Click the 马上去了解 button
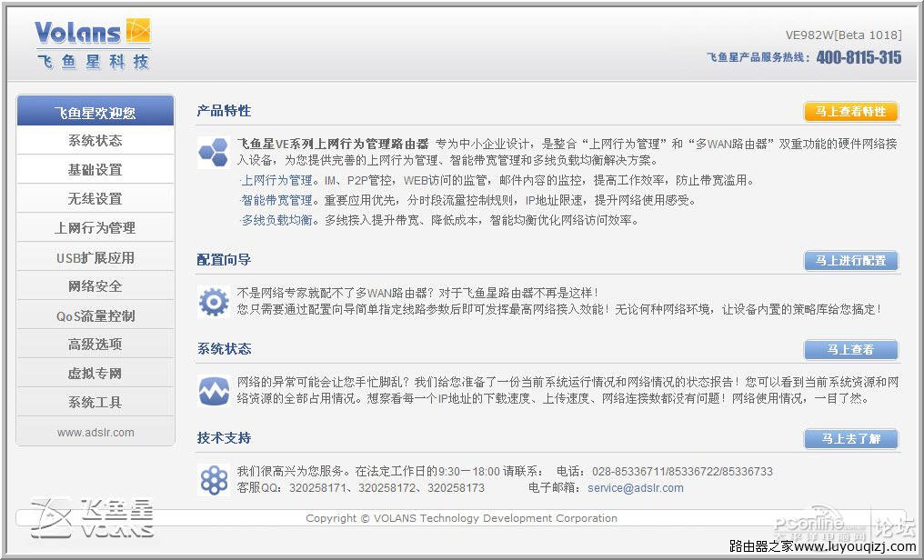This screenshot has width=924, height=560. click(x=851, y=439)
